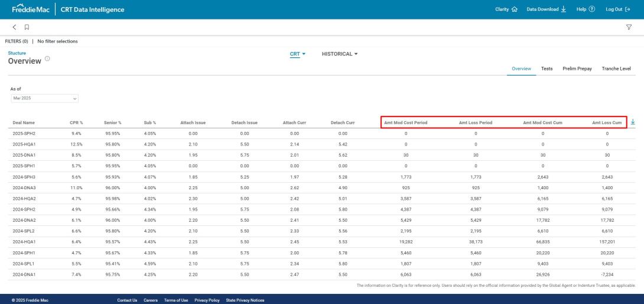Sort by CPR % column header

(76, 122)
